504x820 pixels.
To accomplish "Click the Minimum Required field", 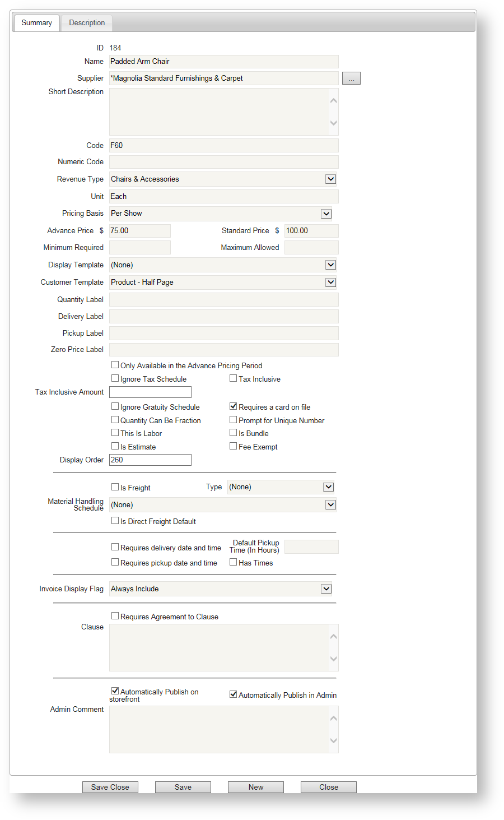I will click(140, 248).
